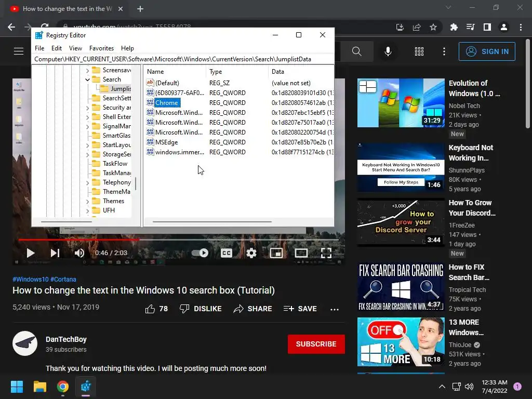Screen dimensions: 532x399
Task: Toggle the autoplay switch in player
Action: click(200, 253)
